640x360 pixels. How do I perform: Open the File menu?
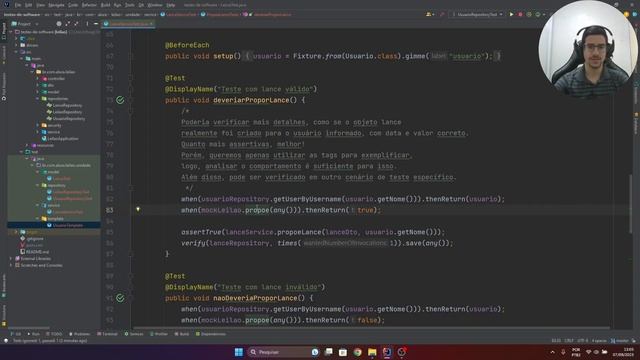[18, 5]
